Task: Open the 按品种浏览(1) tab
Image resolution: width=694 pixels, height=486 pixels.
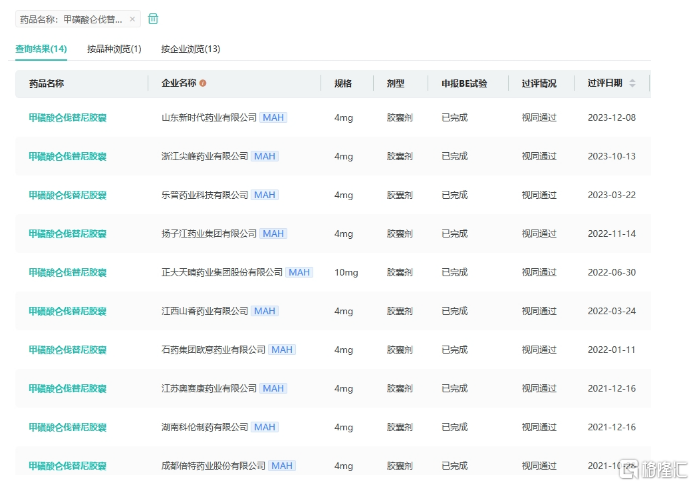Action: [x=114, y=49]
